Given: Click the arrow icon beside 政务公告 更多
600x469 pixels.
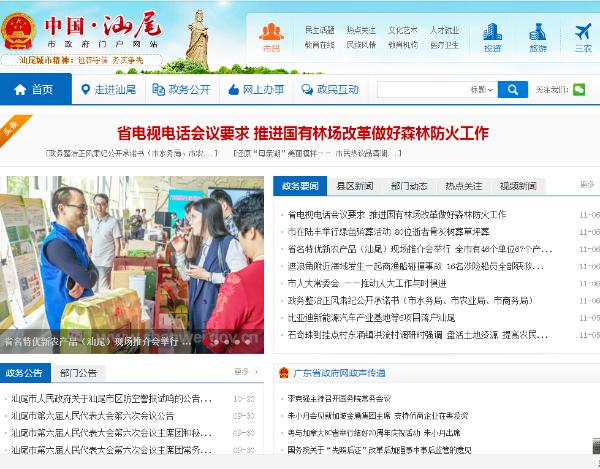Looking at the screenshot, I should [x=257, y=371].
